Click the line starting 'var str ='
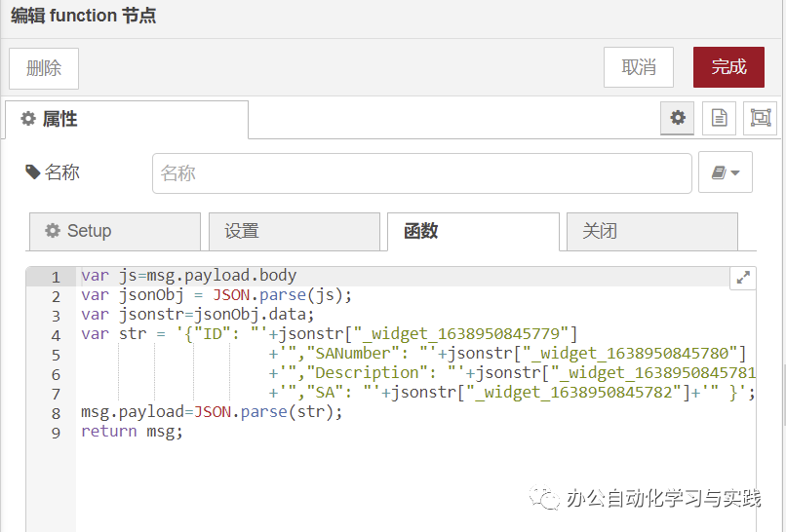 pyautogui.click(x=330, y=334)
